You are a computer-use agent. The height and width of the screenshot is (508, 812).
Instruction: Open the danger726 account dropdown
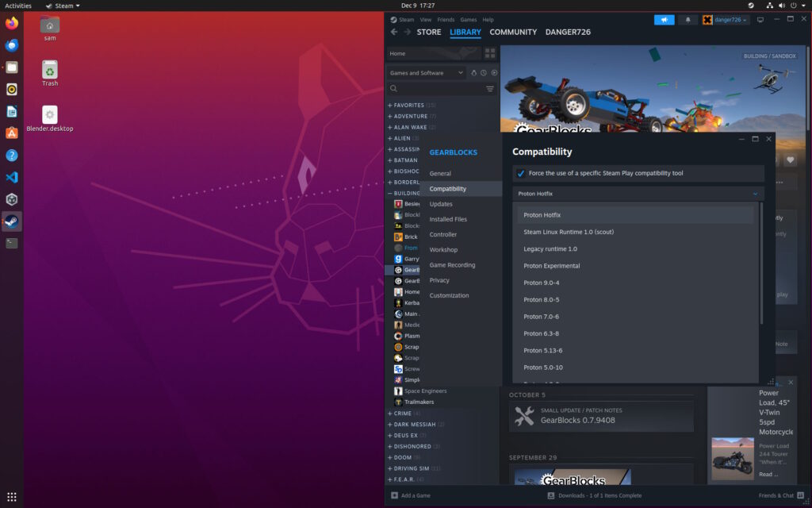click(x=725, y=20)
